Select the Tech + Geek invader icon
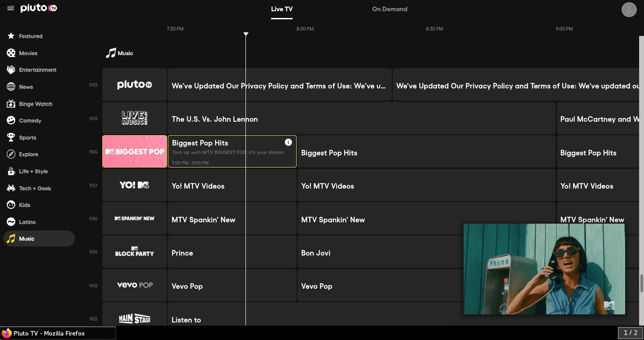 click(x=11, y=188)
